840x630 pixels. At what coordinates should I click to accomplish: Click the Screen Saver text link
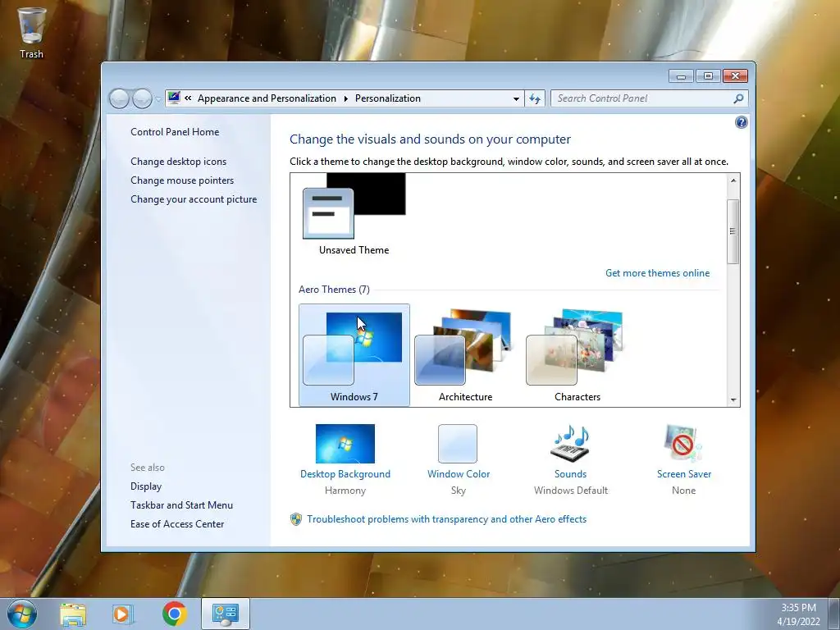684,474
